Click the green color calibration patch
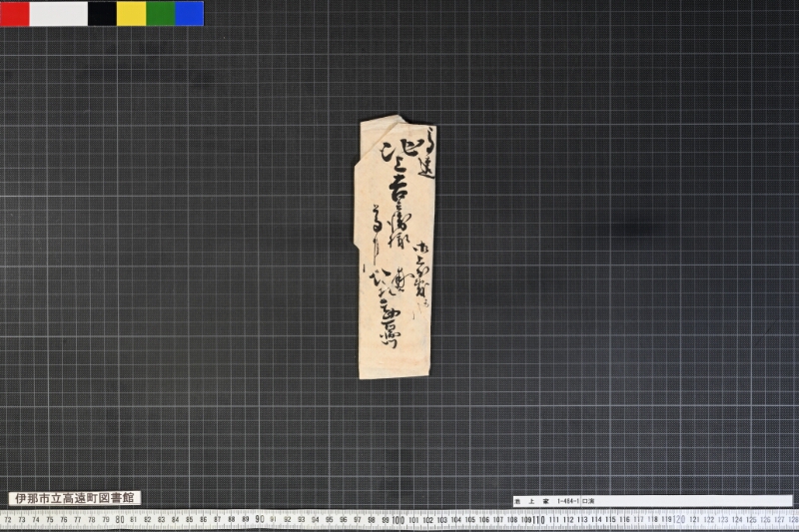 (160, 13)
